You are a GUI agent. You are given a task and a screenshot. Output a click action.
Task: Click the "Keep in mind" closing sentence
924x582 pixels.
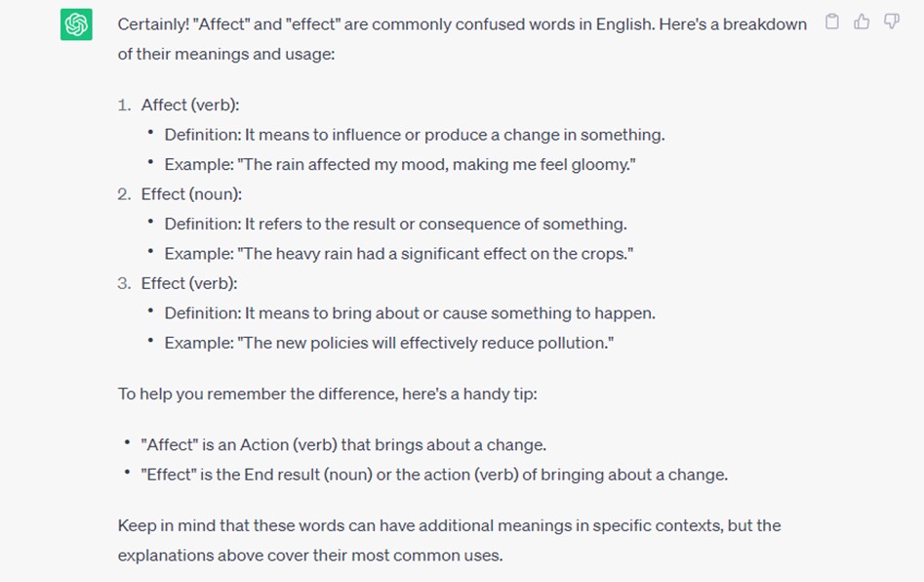point(449,525)
